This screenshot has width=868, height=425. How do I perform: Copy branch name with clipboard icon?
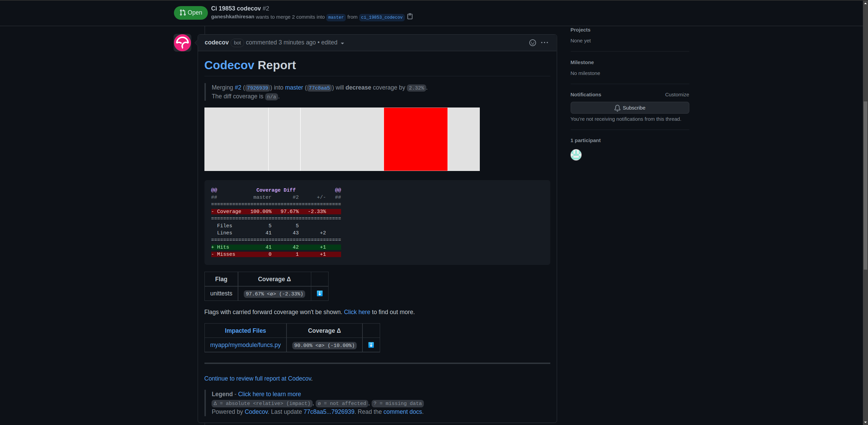point(410,17)
